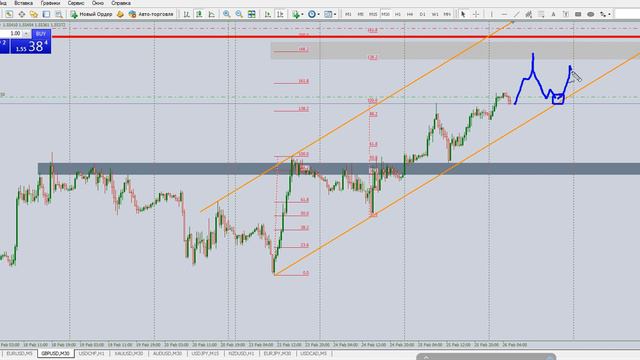Select the H4 timeframe
Screen dimensions: 640x360
pyautogui.click(x=410, y=14)
